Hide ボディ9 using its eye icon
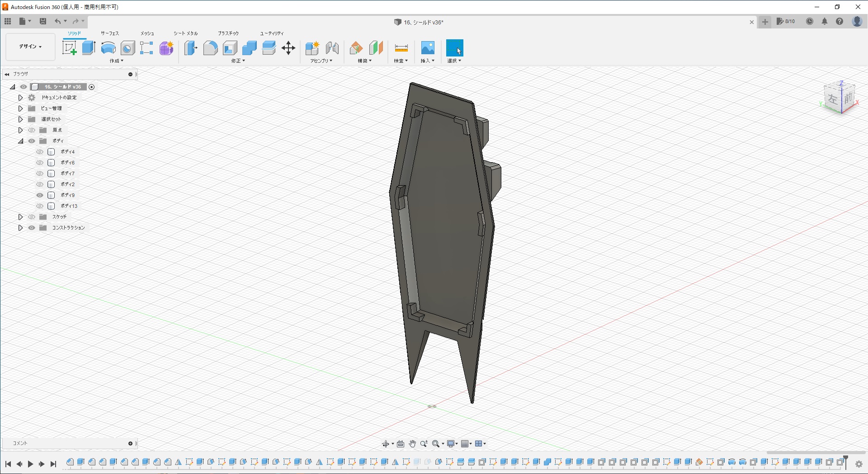868x474 pixels. 40,195
